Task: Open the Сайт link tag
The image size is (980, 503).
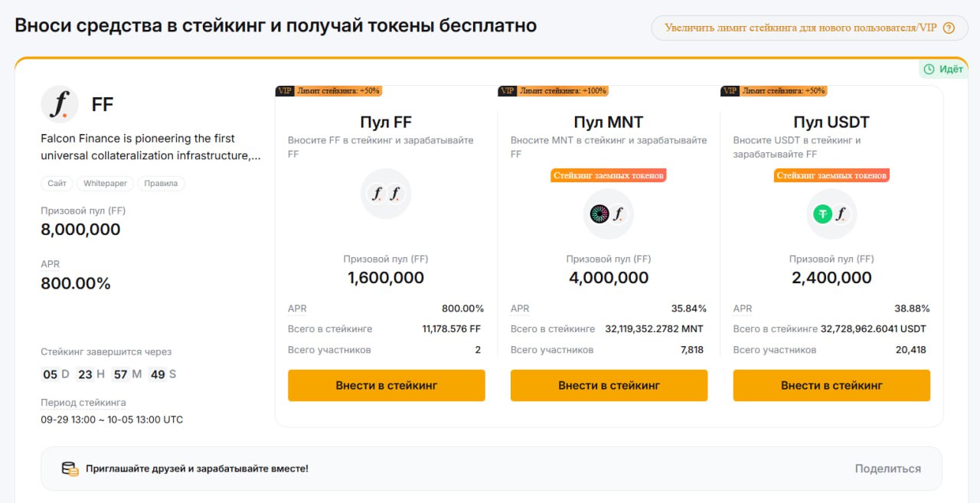Action: coord(57,184)
